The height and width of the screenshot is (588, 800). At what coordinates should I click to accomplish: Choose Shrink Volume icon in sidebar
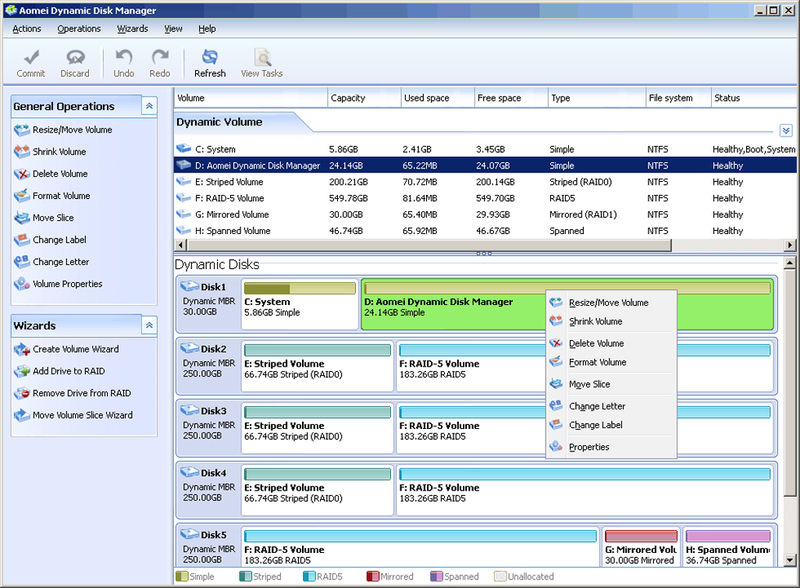point(22,152)
